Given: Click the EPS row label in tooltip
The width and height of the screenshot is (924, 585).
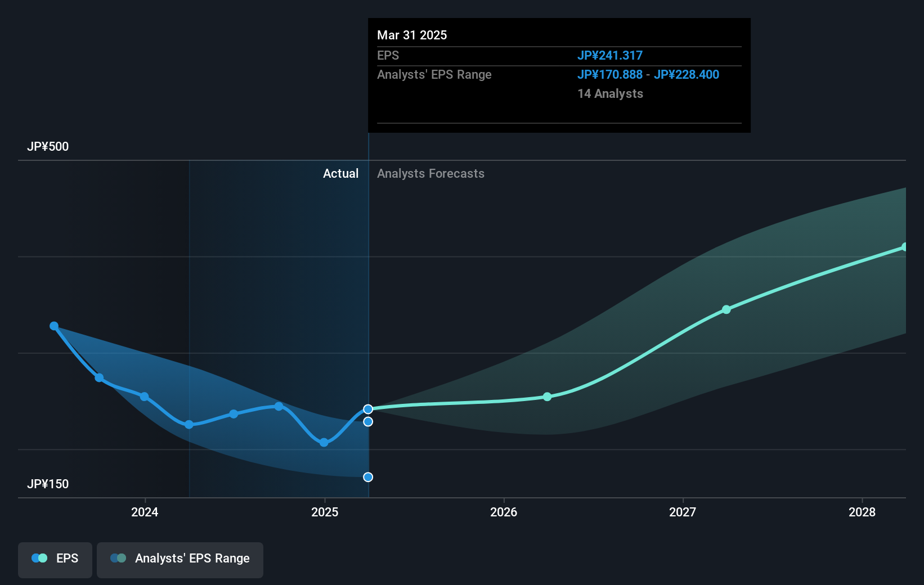Looking at the screenshot, I should 388,56.
